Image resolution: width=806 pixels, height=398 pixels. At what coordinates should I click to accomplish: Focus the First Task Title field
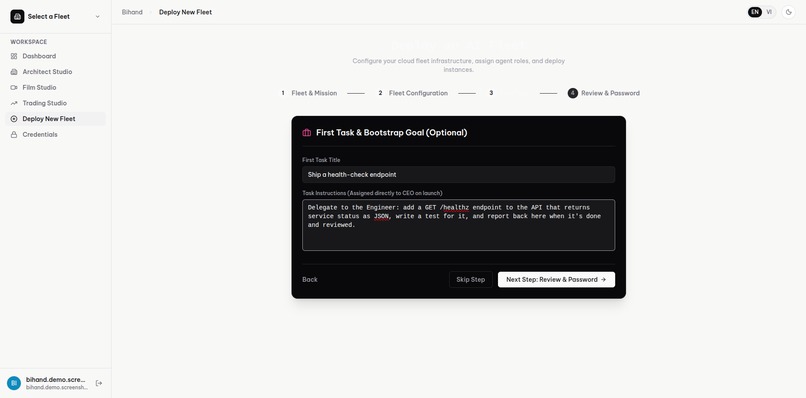pos(459,174)
